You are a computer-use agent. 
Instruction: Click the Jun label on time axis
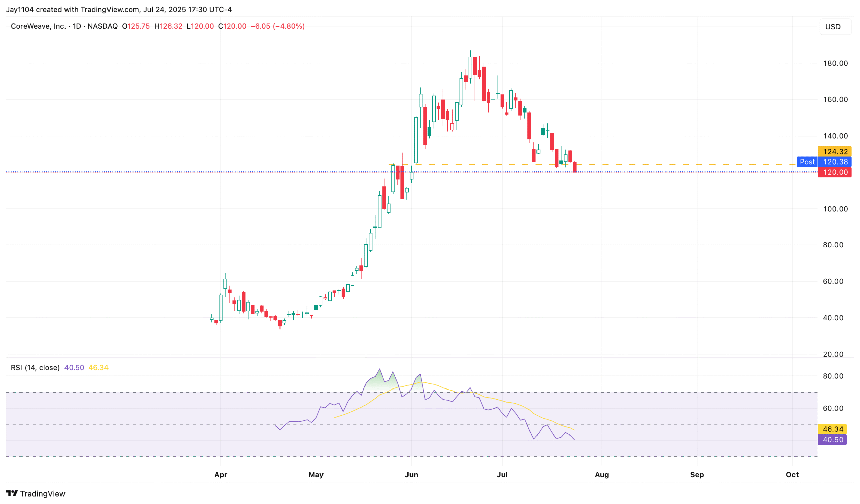tap(411, 475)
